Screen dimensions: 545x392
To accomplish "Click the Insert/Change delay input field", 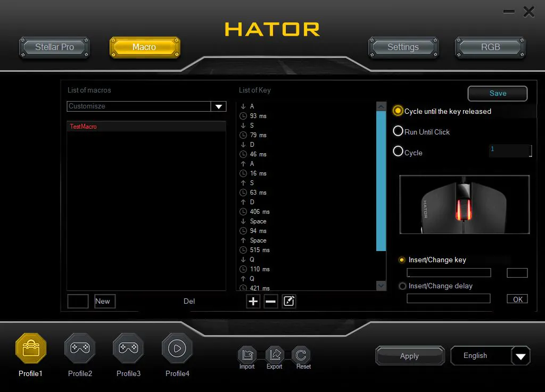I will point(449,298).
